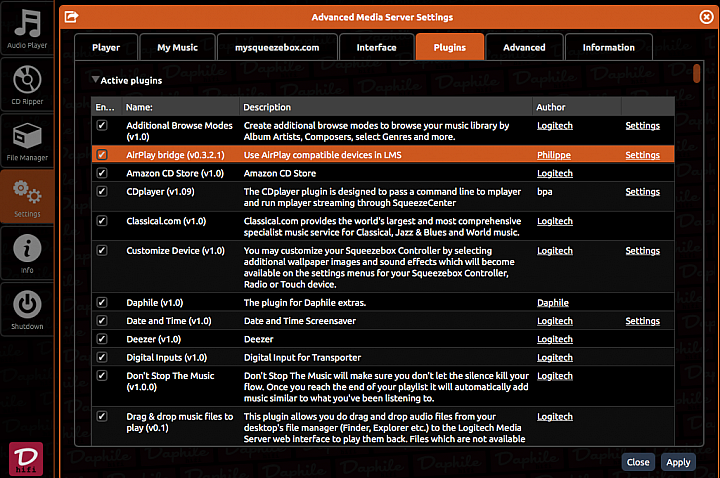The image size is (720, 478).
Task: Open the CD Ripper sidebar icon
Action: click(x=27, y=85)
